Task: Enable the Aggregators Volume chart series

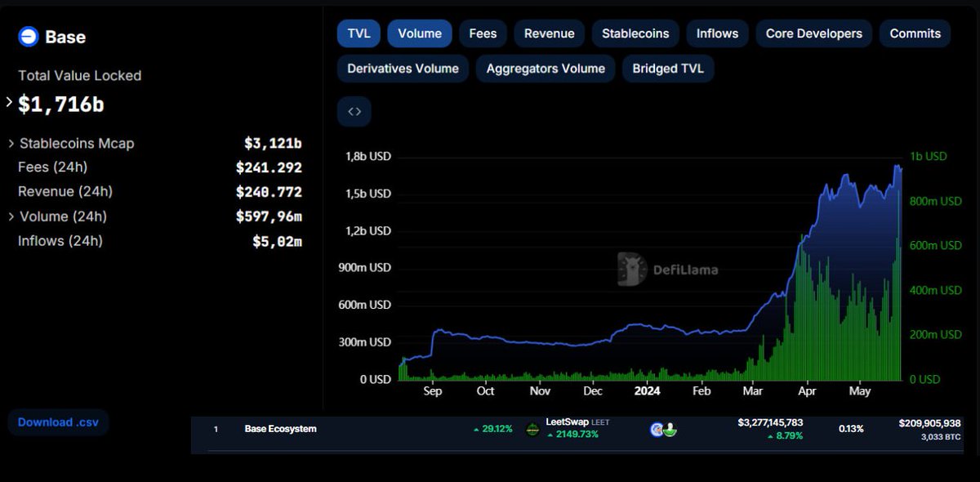Action: click(x=546, y=69)
